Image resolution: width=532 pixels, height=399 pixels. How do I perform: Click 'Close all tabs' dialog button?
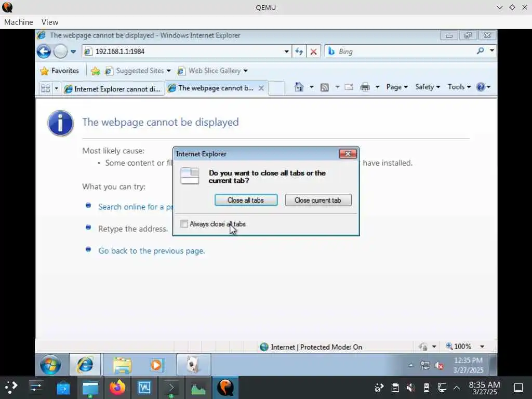pos(246,200)
